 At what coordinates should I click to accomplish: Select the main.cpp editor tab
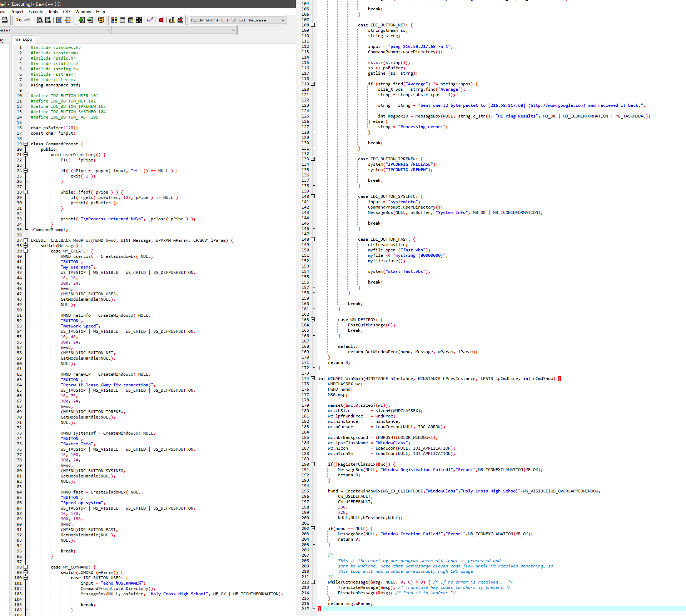pyautogui.click(x=23, y=39)
